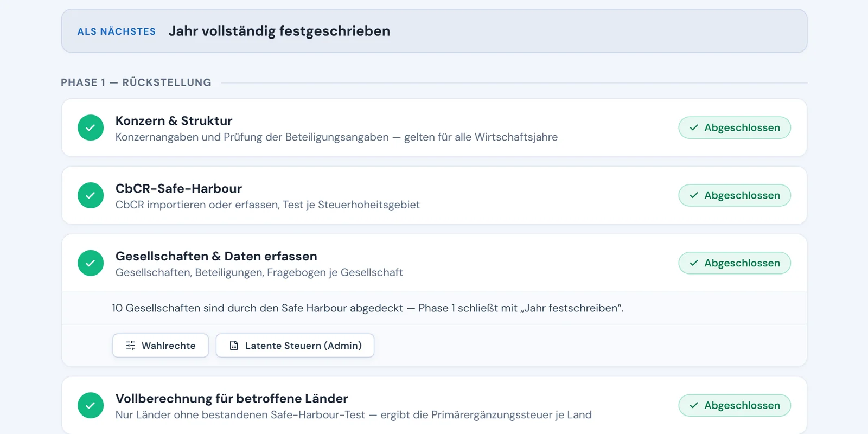This screenshot has height=434, width=868.
Task: Click the 'Jahr vollständig festgeschrieben' banner text
Action: [x=279, y=31]
